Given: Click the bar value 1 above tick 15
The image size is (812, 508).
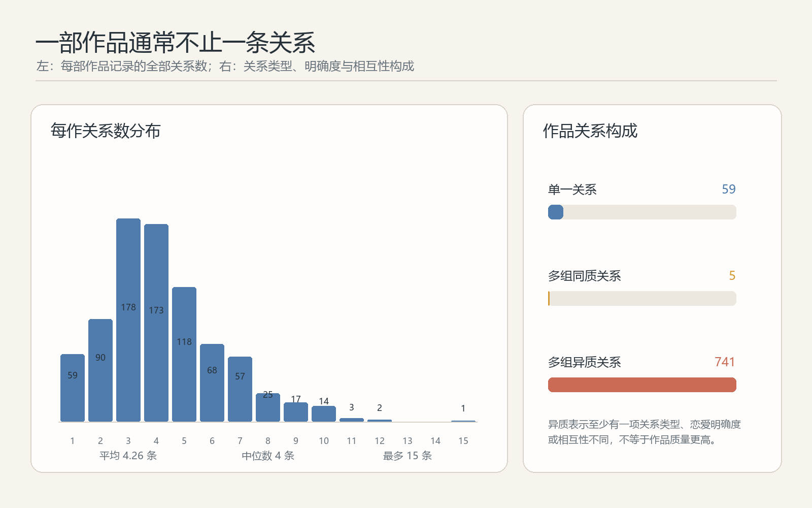Looking at the screenshot, I should (x=463, y=408).
